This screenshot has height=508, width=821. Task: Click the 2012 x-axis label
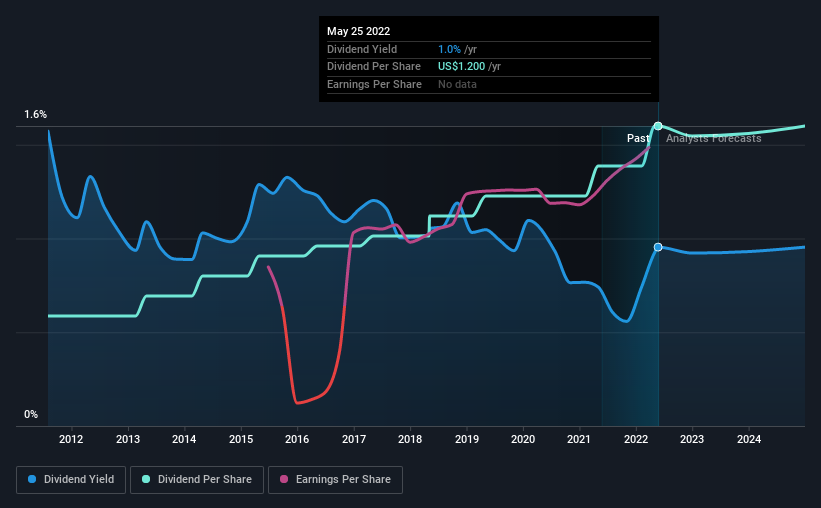[71, 439]
